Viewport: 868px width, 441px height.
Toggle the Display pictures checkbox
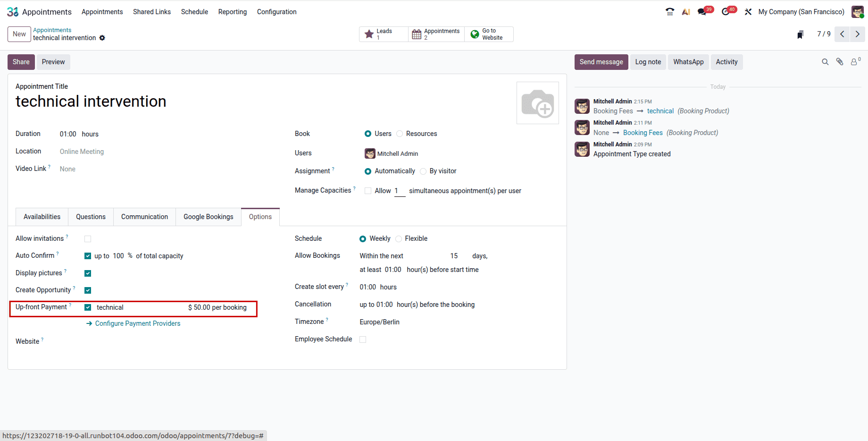pos(88,273)
